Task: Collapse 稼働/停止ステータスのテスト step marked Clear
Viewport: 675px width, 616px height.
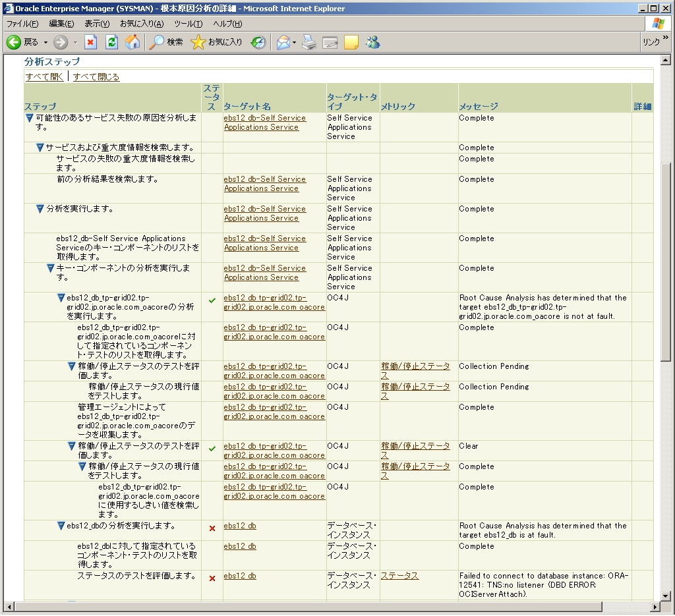Action: pos(72,446)
